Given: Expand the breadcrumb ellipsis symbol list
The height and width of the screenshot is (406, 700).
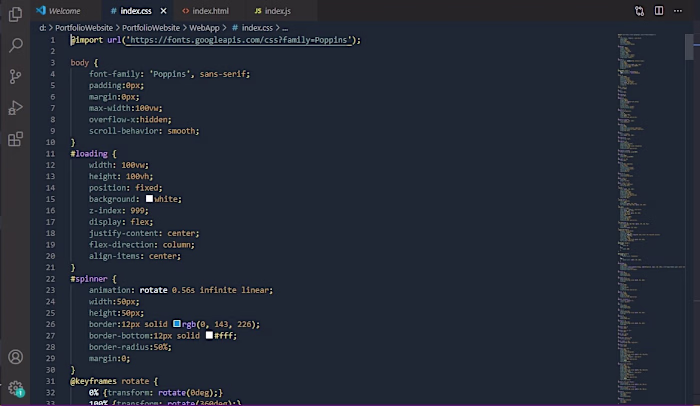Looking at the screenshot, I should [x=285, y=28].
